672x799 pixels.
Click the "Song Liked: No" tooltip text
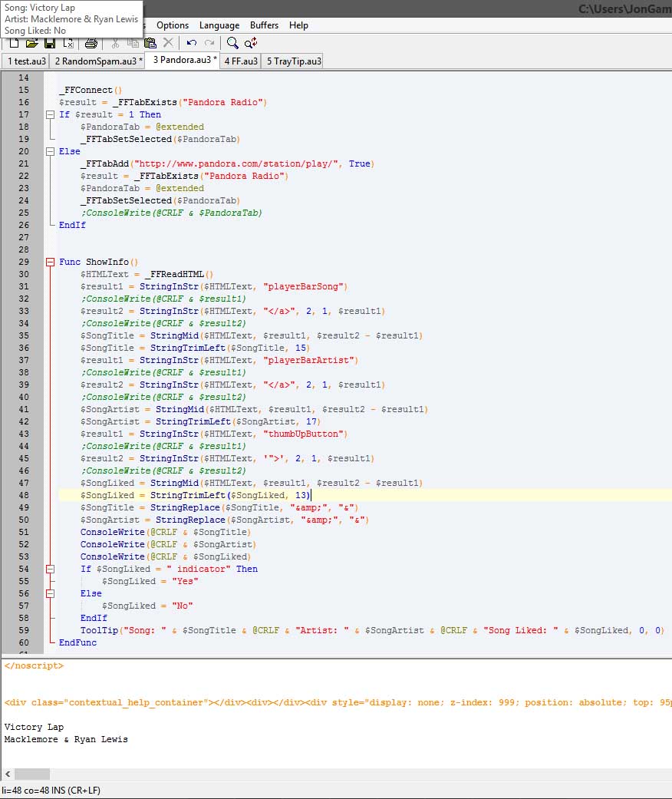pyautogui.click(x=35, y=31)
